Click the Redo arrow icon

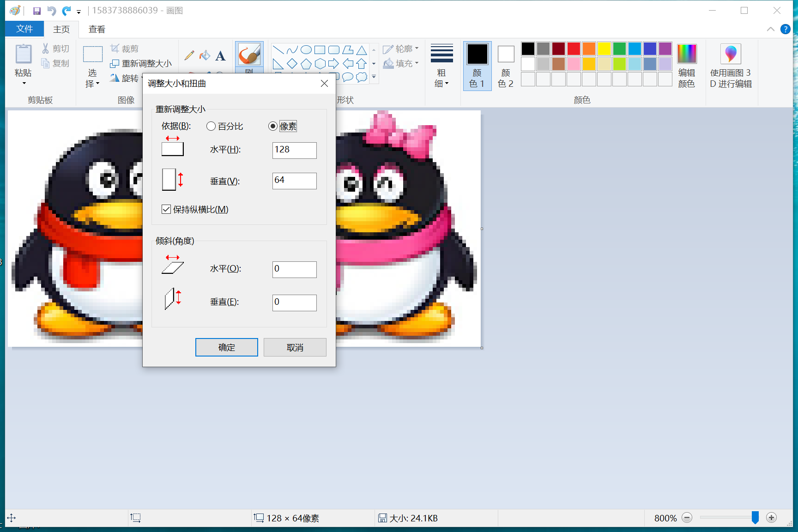coord(66,11)
